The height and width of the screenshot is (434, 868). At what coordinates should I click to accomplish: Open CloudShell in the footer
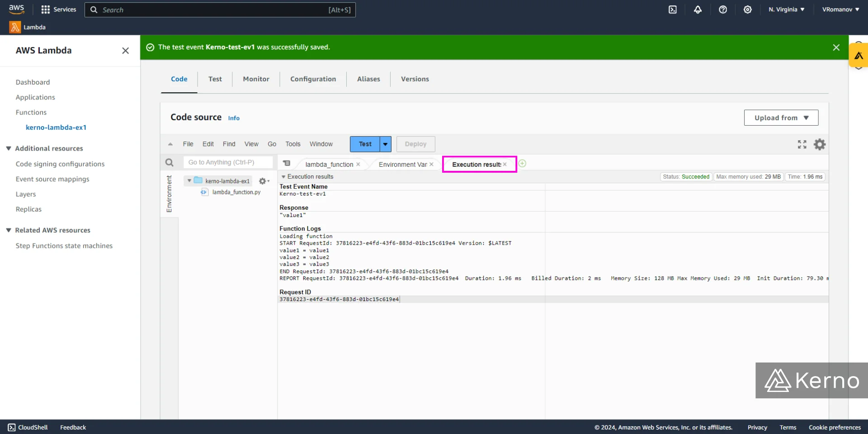click(x=28, y=427)
